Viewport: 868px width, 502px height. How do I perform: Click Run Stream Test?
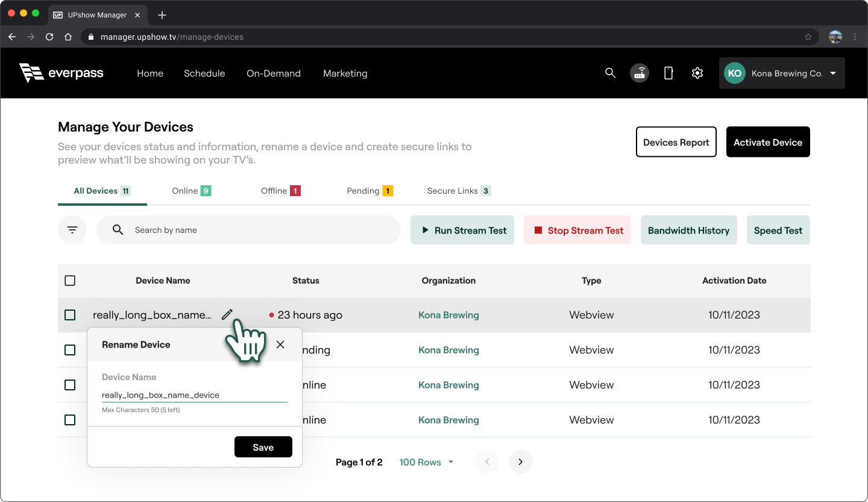[x=462, y=230]
